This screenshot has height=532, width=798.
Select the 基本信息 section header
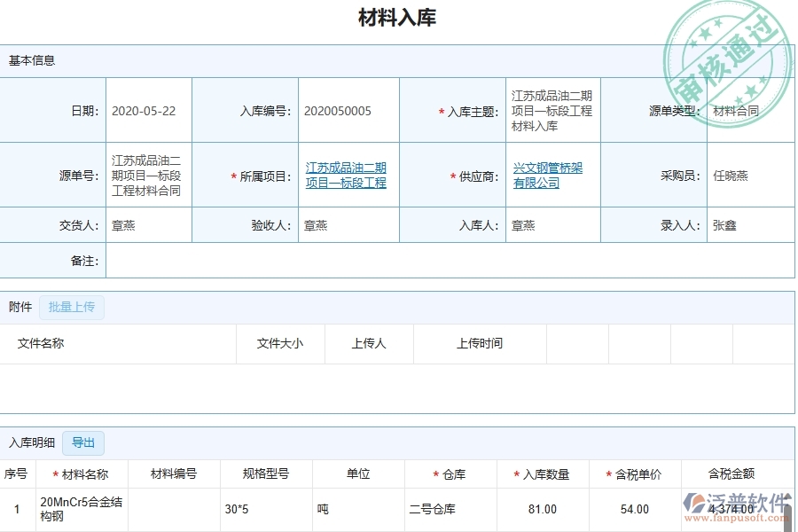tap(32, 60)
